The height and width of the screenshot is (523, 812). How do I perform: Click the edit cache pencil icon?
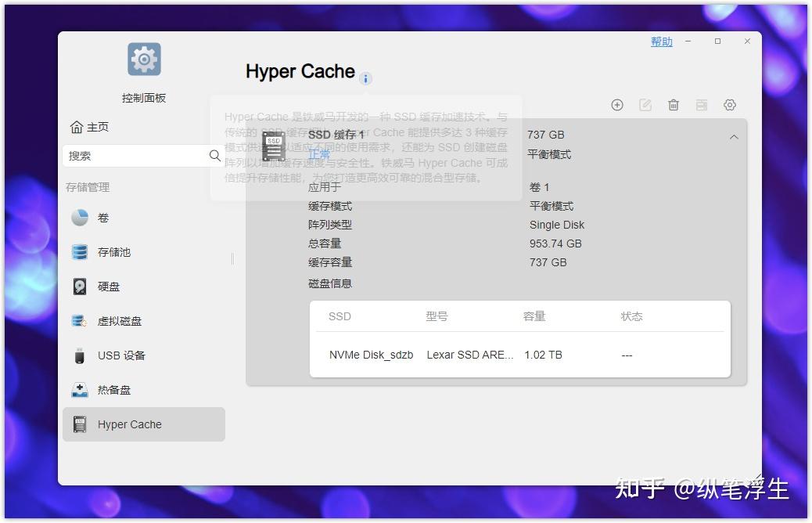pos(645,104)
